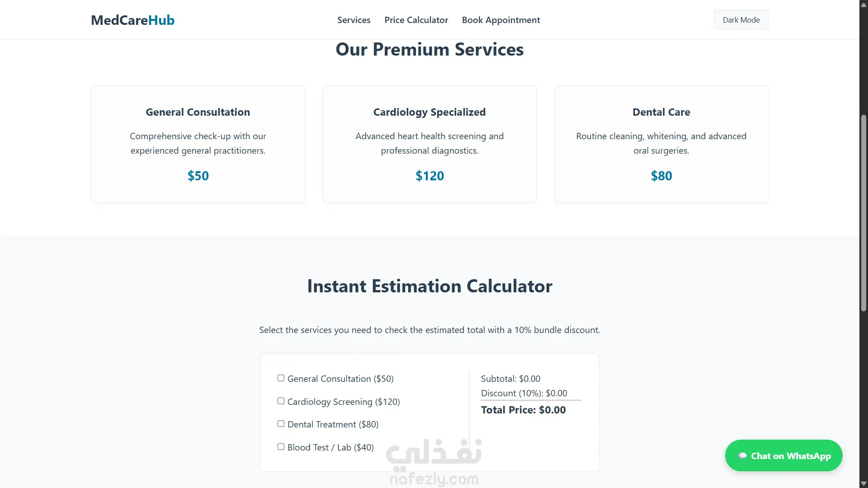Image resolution: width=868 pixels, height=488 pixels.
Task: Click the Instant Estimation Calculator heading
Action: coord(429,286)
